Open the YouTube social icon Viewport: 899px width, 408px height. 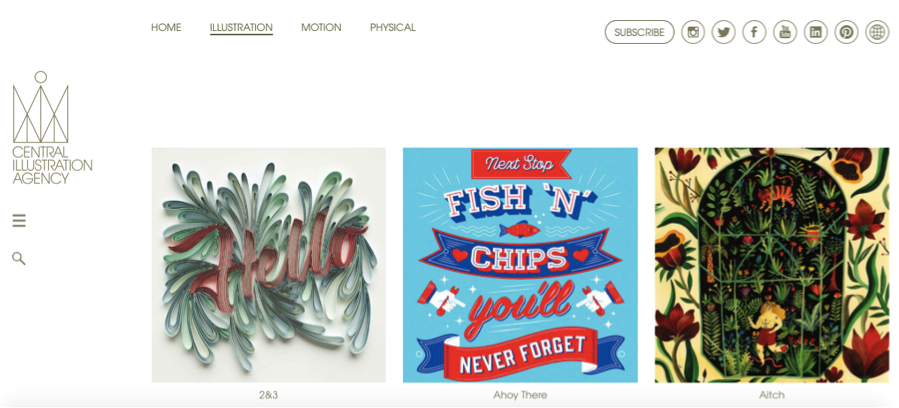pyautogui.click(x=785, y=32)
